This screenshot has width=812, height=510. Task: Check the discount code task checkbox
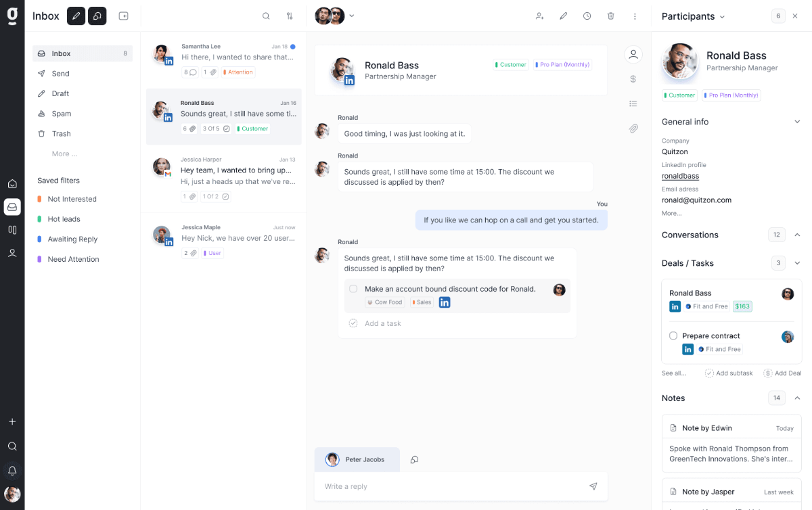(353, 289)
